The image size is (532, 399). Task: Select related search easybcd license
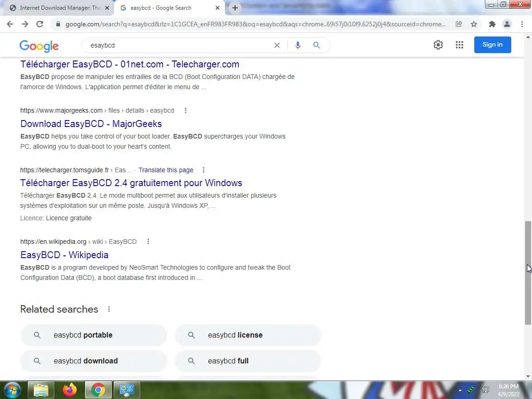[248, 335]
